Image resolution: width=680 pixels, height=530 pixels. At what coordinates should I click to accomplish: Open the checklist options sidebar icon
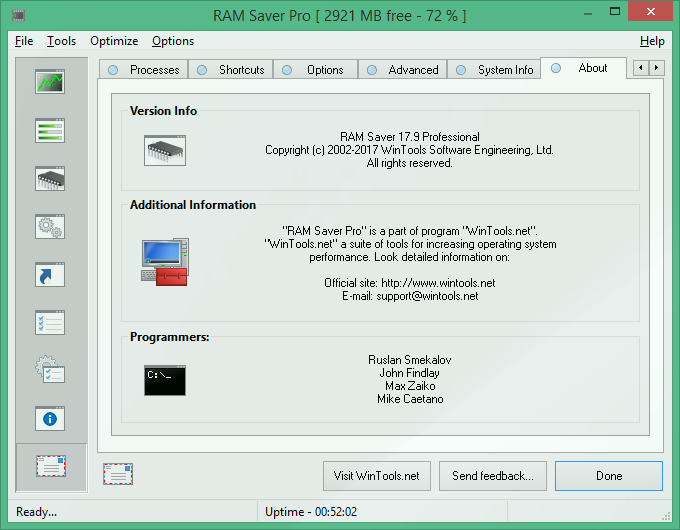[50, 322]
